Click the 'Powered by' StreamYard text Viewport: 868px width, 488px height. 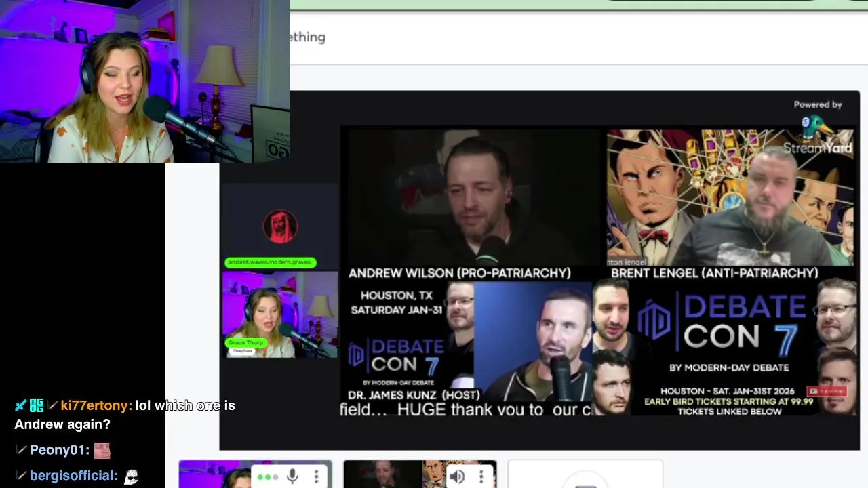click(x=817, y=104)
